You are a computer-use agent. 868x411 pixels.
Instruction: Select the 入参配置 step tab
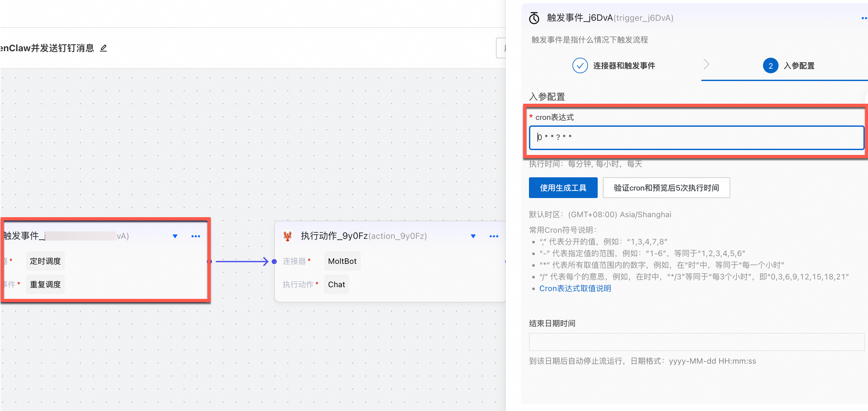[799, 66]
